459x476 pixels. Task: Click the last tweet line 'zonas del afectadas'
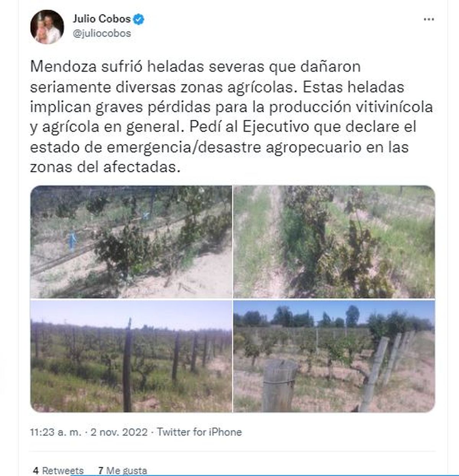[x=105, y=167]
